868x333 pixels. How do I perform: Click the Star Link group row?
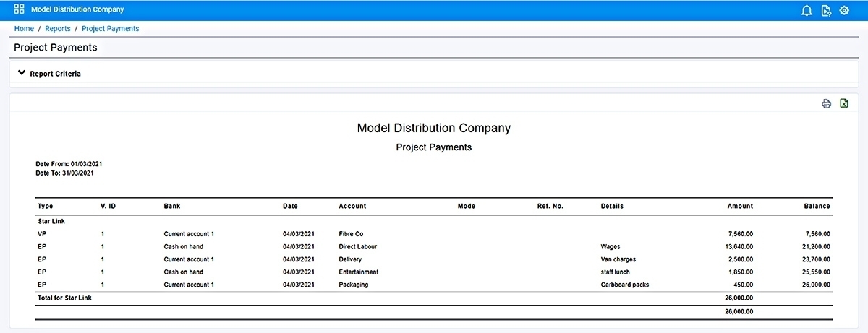coord(433,221)
